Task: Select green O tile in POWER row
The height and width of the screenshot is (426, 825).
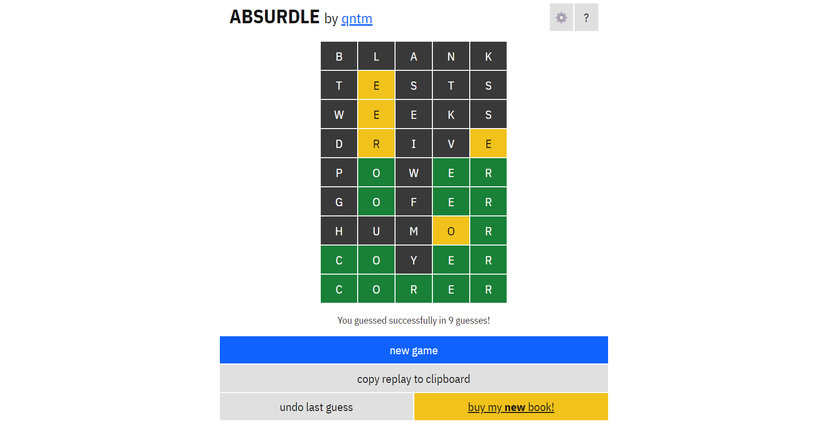Action: click(x=376, y=173)
